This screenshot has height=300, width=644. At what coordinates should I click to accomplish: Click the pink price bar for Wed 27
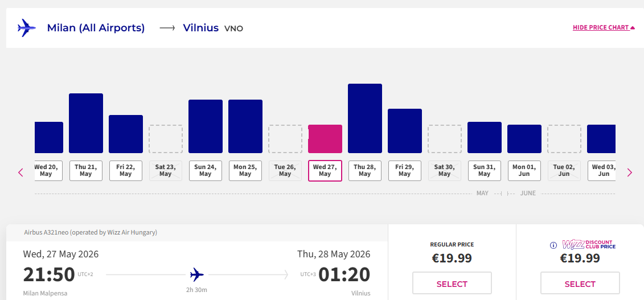pyautogui.click(x=325, y=139)
